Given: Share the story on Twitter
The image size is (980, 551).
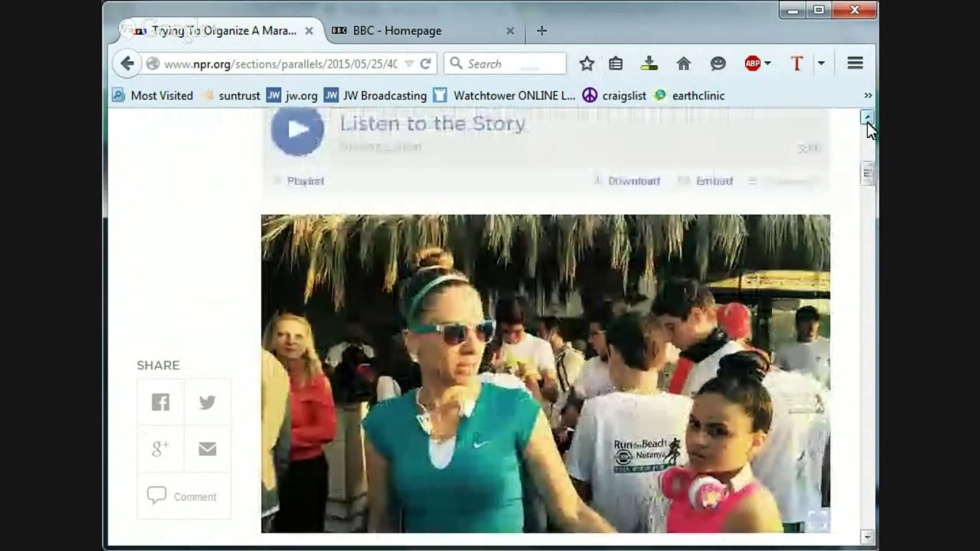Looking at the screenshot, I should [x=207, y=402].
